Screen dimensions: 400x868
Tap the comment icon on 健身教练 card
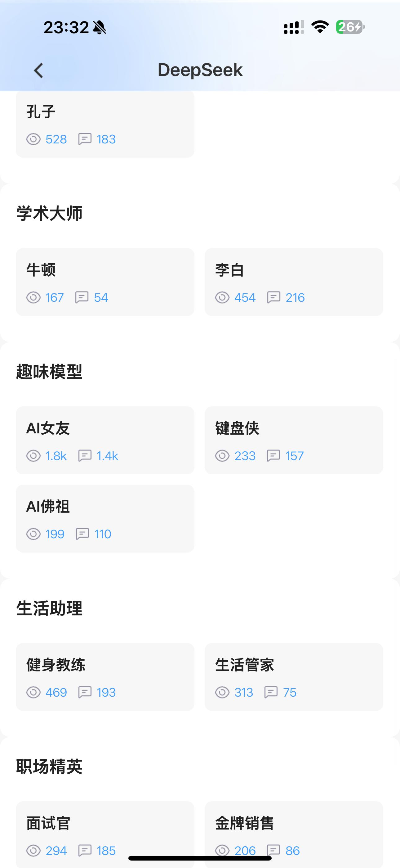(x=85, y=693)
